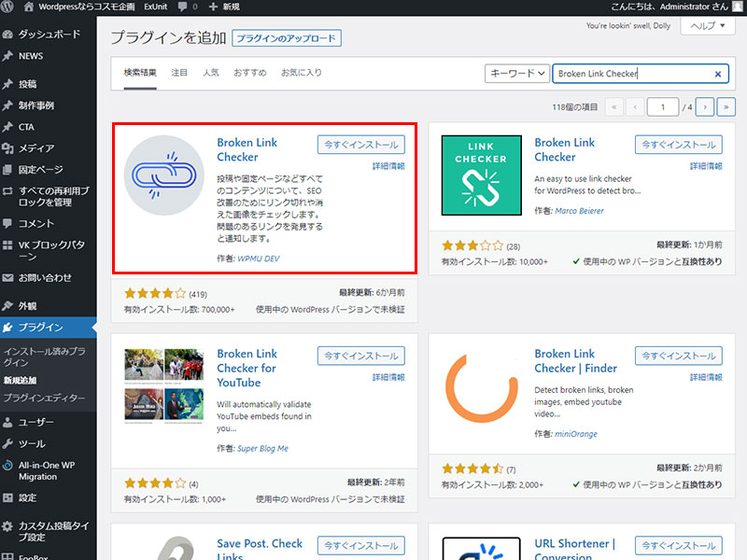The width and height of the screenshot is (747, 560).
Task: Clear the search box using the X icon
Action: (x=718, y=73)
